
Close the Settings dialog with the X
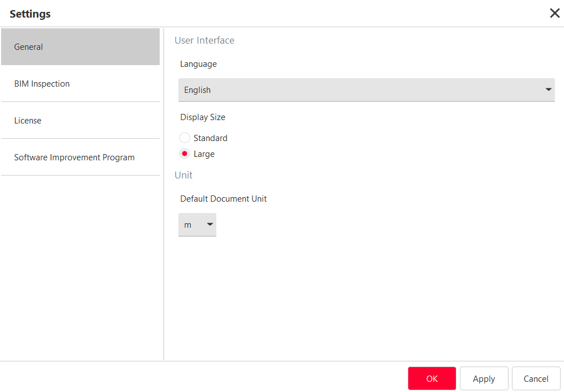[x=554, y=14]
